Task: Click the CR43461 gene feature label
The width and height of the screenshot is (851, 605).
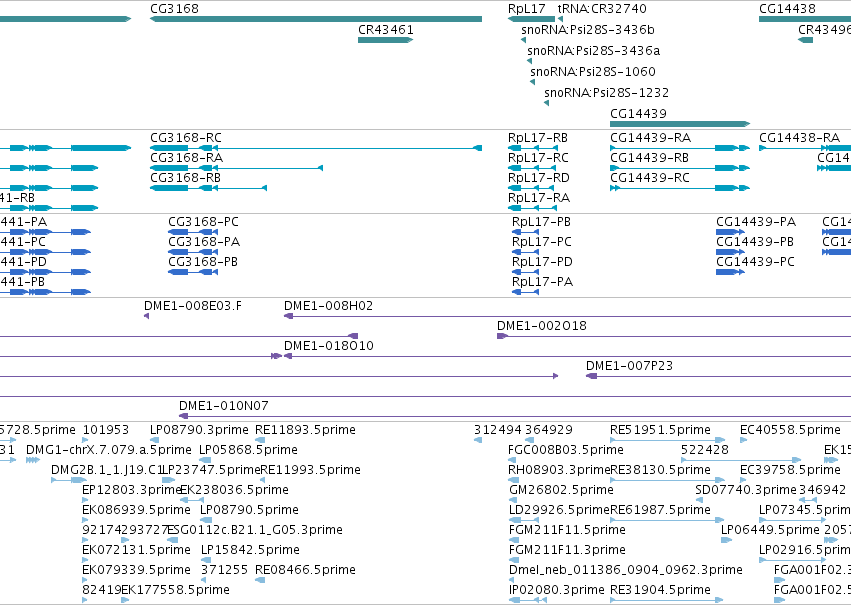Action: tap(385, 30)
